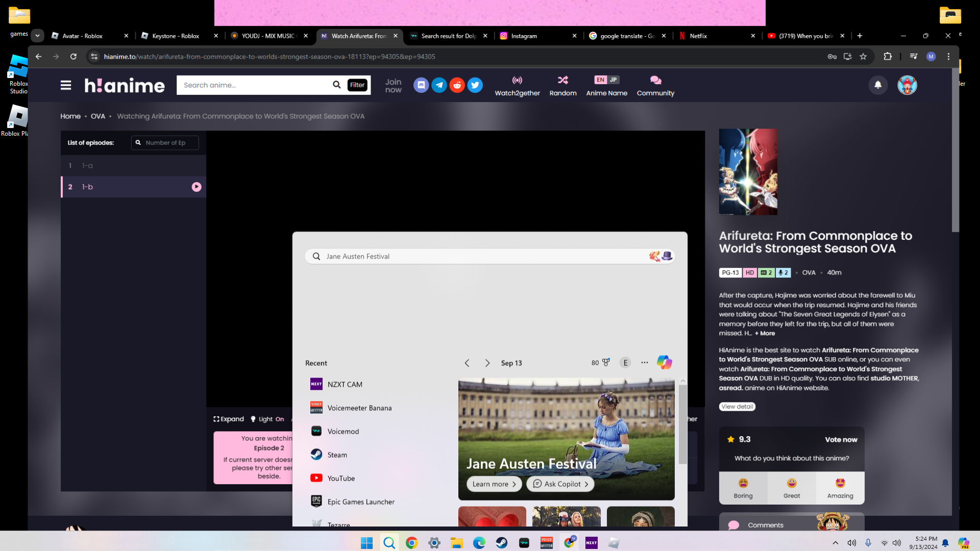
Task: Open the HiAnime hamburger menu
Action: tap(66, 85)
